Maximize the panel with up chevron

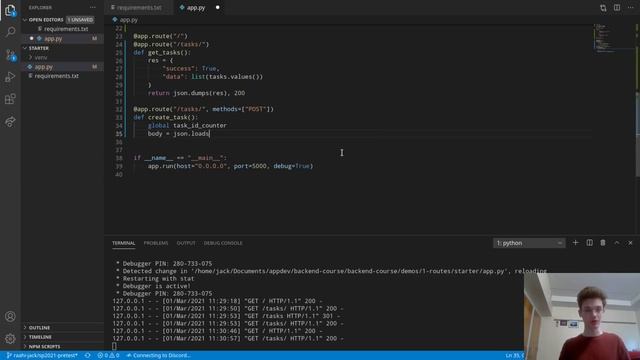click(617, 243)
